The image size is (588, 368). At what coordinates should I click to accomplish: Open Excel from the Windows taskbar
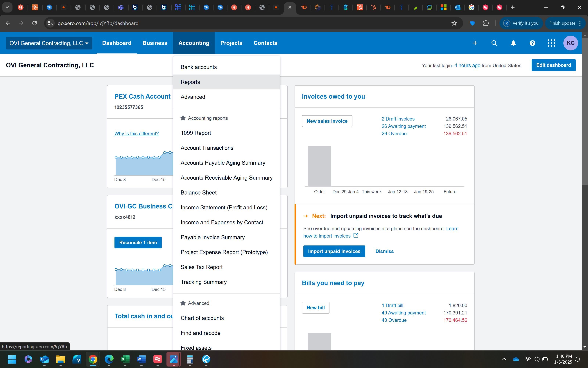point(125,359)
